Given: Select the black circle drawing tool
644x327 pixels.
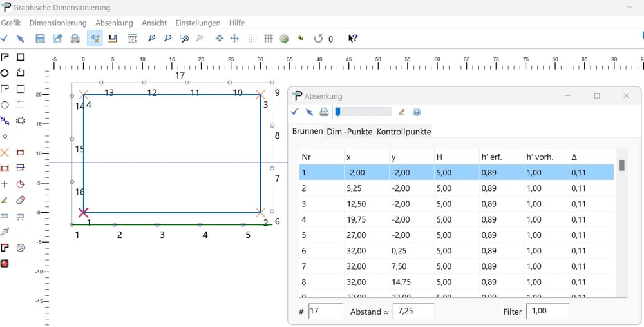Looking at the screenshot, I should [x=5, y=73].
